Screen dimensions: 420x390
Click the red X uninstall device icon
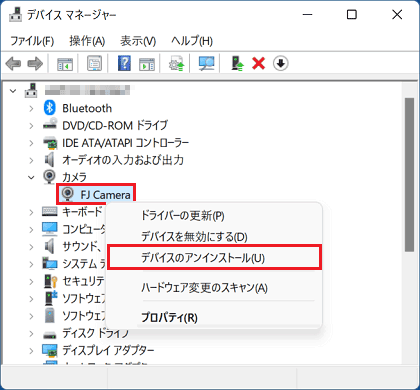coord(259,63)
